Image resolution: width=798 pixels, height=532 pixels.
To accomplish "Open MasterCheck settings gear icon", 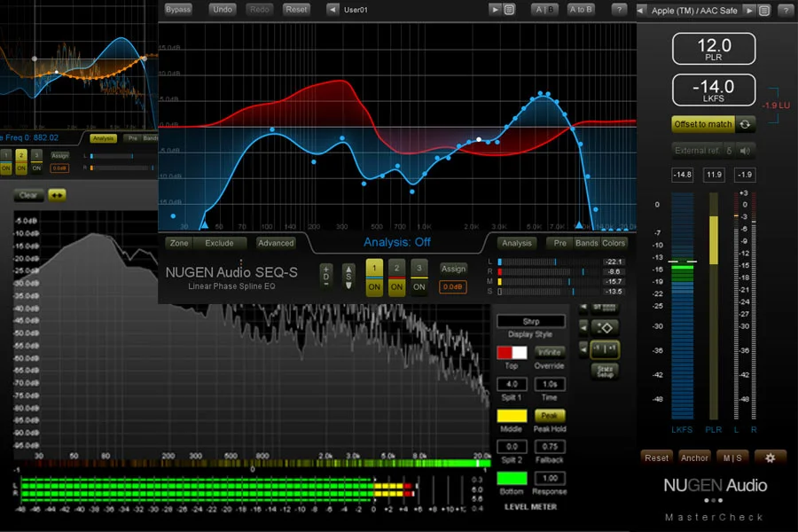I will click(770, 458).
